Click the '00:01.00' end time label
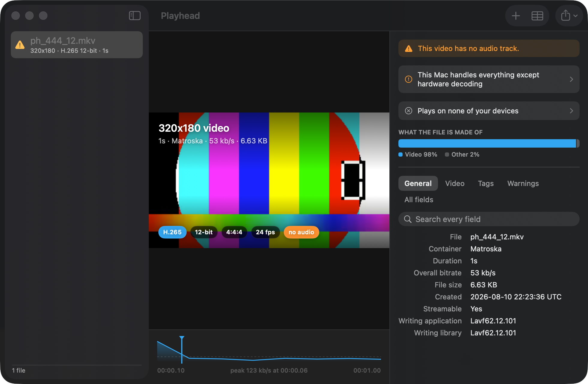This screenshot has height=384, width=588. tap(367, 370)
